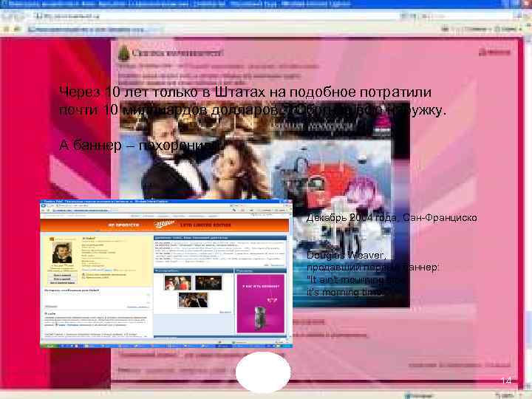Screen dimensions: 532x399
Task: Click the background browser address bar at top
Action: (x=217, y=16)
